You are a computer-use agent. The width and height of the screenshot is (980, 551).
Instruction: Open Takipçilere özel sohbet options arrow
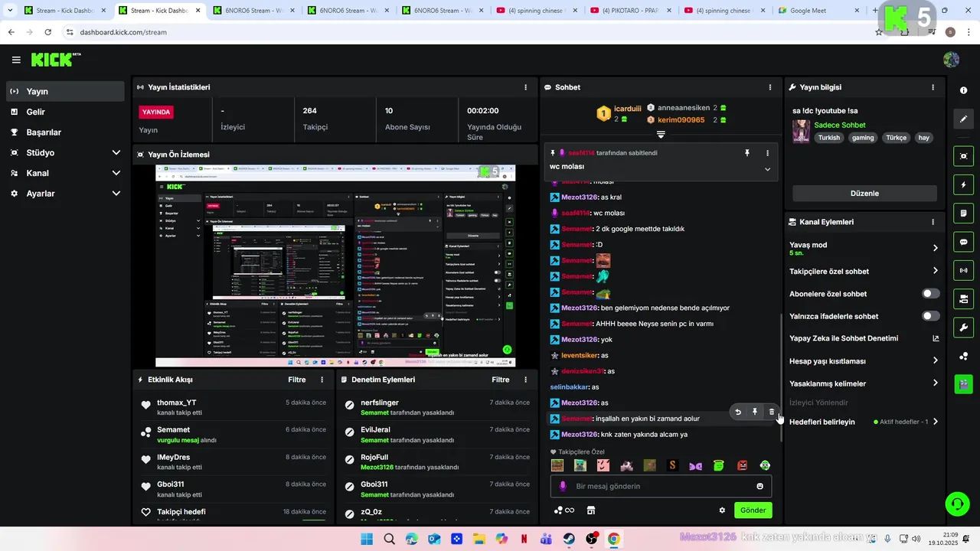pos(935,271)
